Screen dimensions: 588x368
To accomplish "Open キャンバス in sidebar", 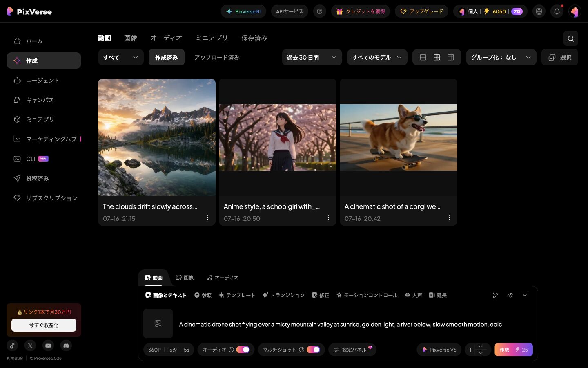I will click(44, 100).
